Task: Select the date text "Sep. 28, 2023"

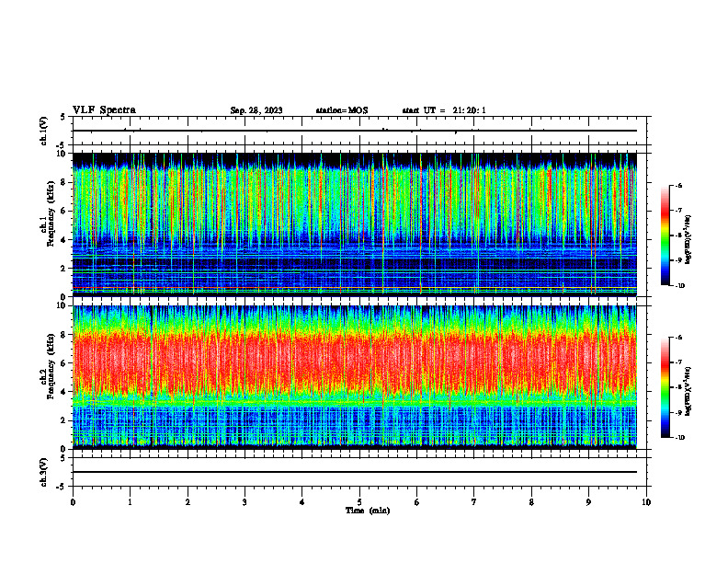Action: 256,110
